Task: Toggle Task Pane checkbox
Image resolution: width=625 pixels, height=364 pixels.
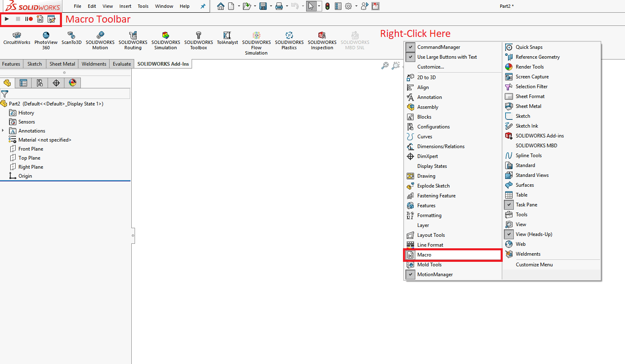Action: tap(509, 205)
